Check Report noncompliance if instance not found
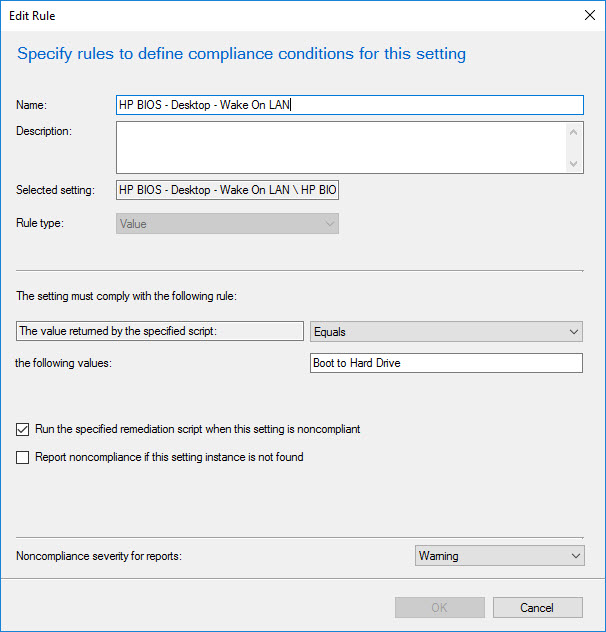The height and width of the screenshot is (632, 606). click(x=23, y=458)
